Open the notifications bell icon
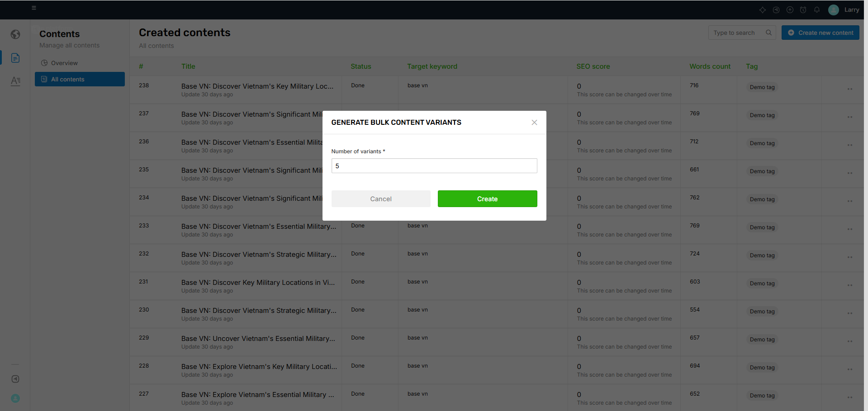This screenshot has height=411, width=868. [x=817, y=9]
